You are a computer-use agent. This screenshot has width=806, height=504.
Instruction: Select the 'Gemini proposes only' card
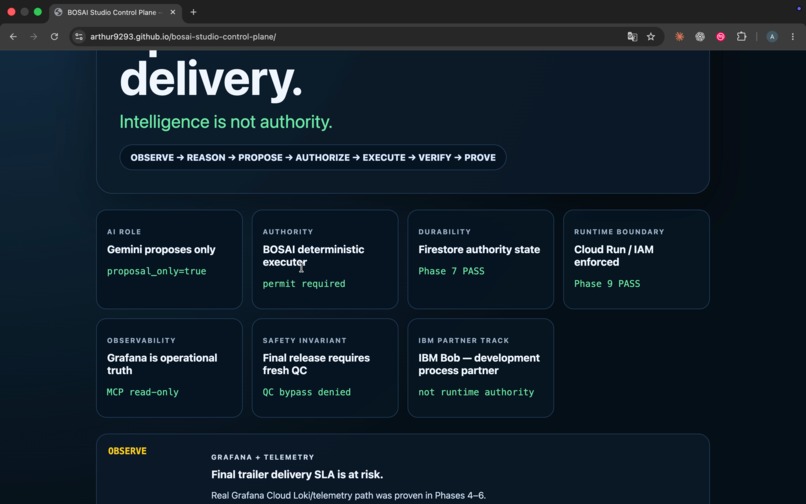coord(169,259)
